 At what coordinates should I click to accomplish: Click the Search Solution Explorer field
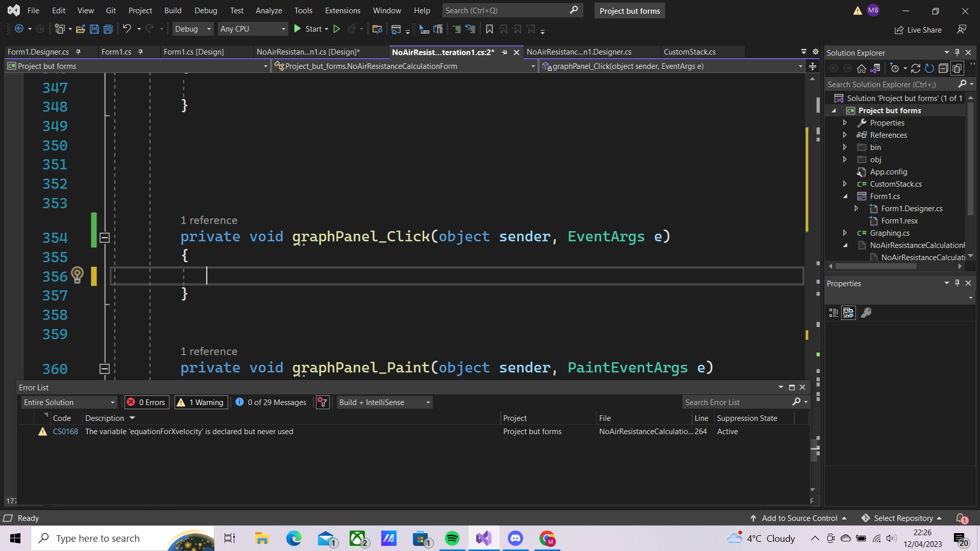pyautogui.click(x=888, y=84)
